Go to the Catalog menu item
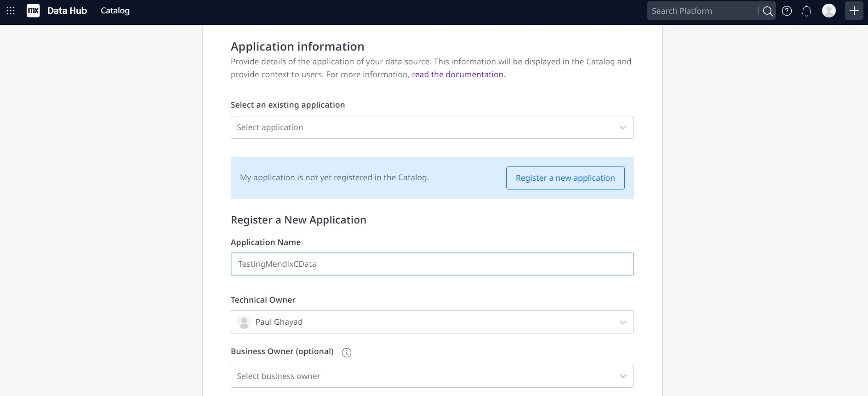Viewport: 868px width, 396px height. (x=115, y=11)
